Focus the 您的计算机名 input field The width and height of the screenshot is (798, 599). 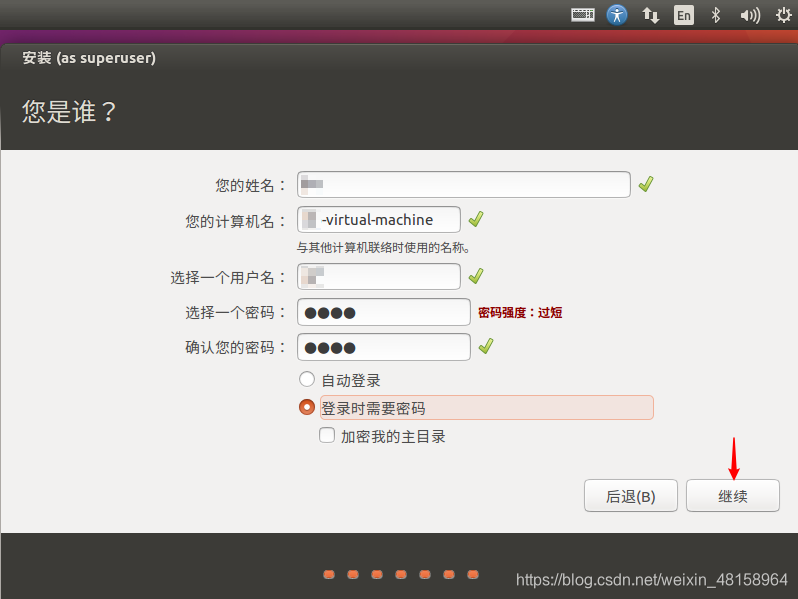tap(379, 219)
